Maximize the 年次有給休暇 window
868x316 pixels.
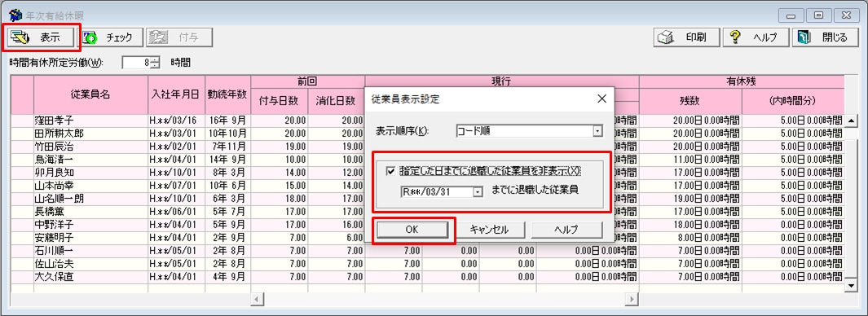tap(818, 15)
